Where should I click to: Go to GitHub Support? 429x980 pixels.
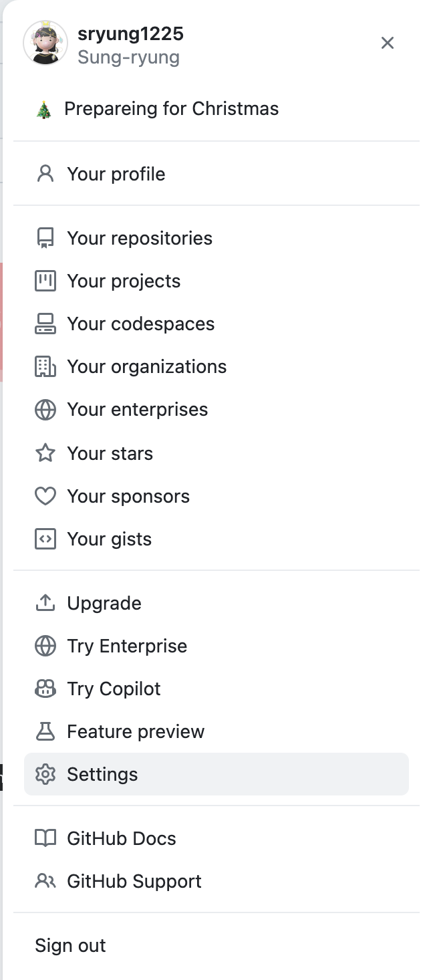click(134, 882)
